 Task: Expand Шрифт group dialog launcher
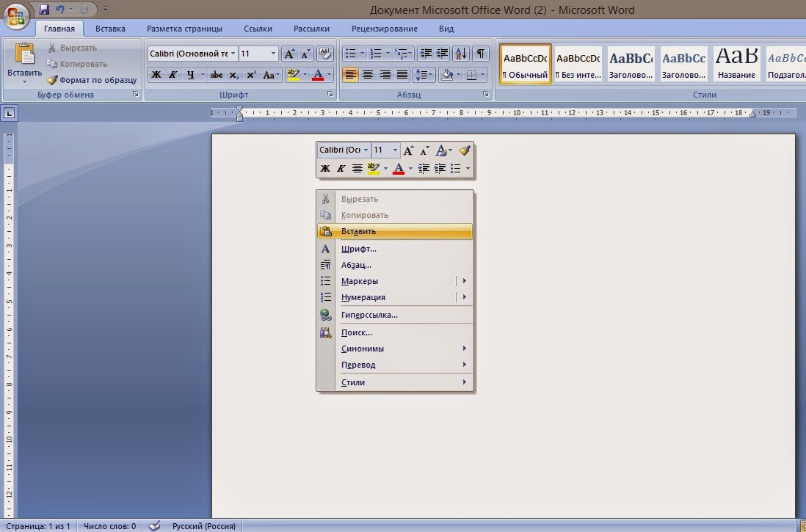[x=330, y=95]
